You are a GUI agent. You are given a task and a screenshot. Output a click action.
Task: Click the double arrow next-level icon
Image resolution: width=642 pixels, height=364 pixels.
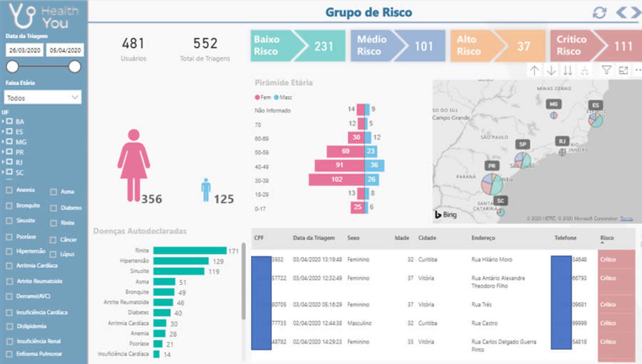pyautogui.click(x=567, y=70)
